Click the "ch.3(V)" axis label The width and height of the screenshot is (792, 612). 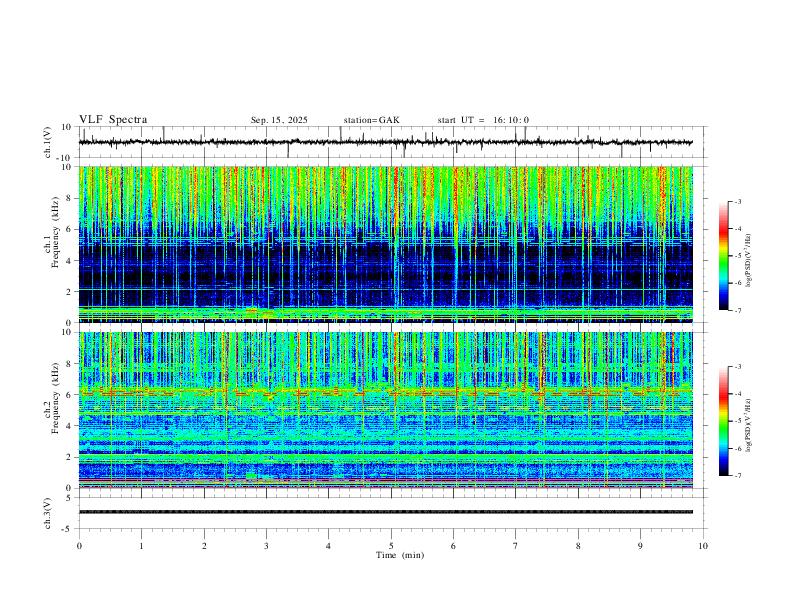coord(48,513)
